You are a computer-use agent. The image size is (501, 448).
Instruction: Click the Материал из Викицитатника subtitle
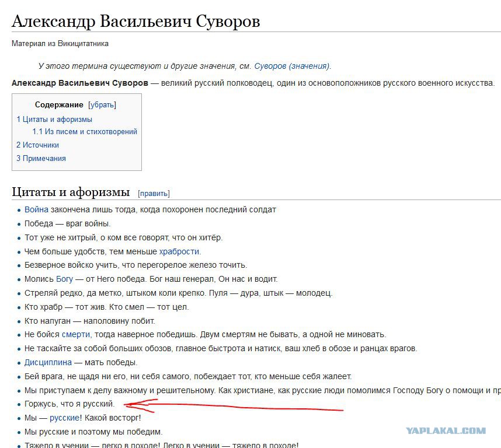tap(60, 43)
